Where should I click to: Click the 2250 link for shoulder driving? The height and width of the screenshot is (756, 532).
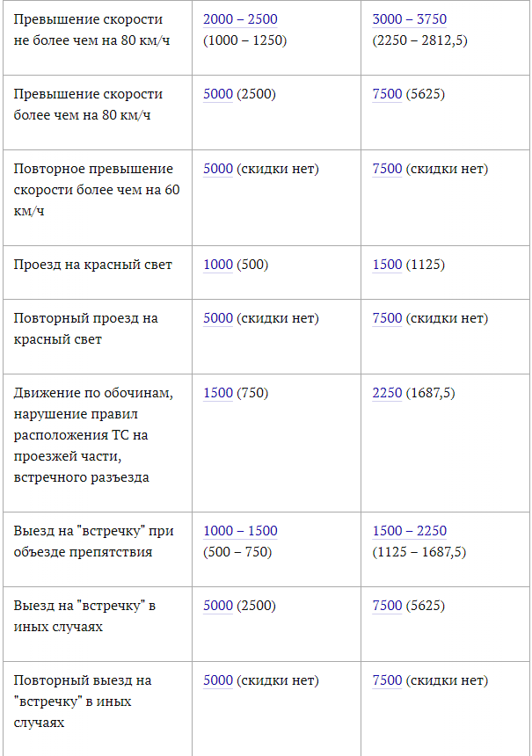(387, 393)
